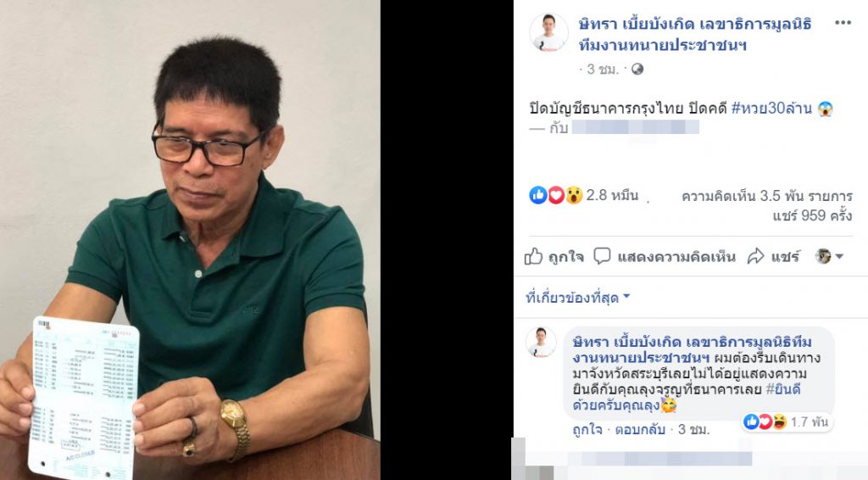Image resolution: width=868 pixels, height=480 pixels.
Task: Open the post author's profile picture
Action: (548, 33)
